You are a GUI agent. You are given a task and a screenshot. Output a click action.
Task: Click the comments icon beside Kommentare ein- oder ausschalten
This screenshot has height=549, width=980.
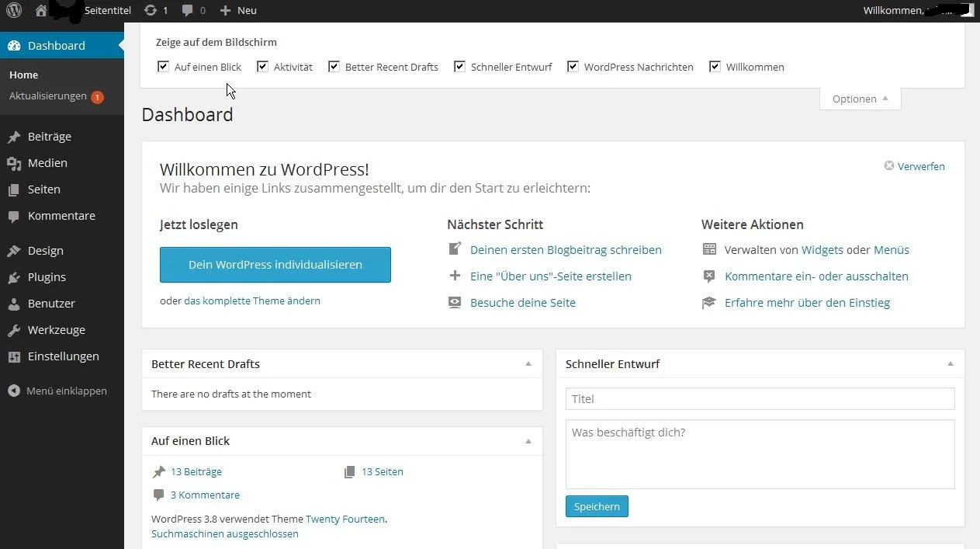(709, 276)
